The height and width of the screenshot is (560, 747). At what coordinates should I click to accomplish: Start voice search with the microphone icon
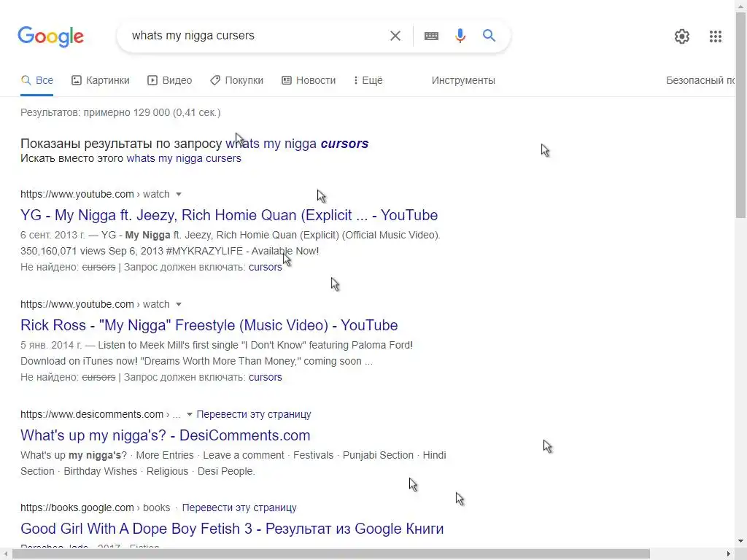click(x=460, y=36)
